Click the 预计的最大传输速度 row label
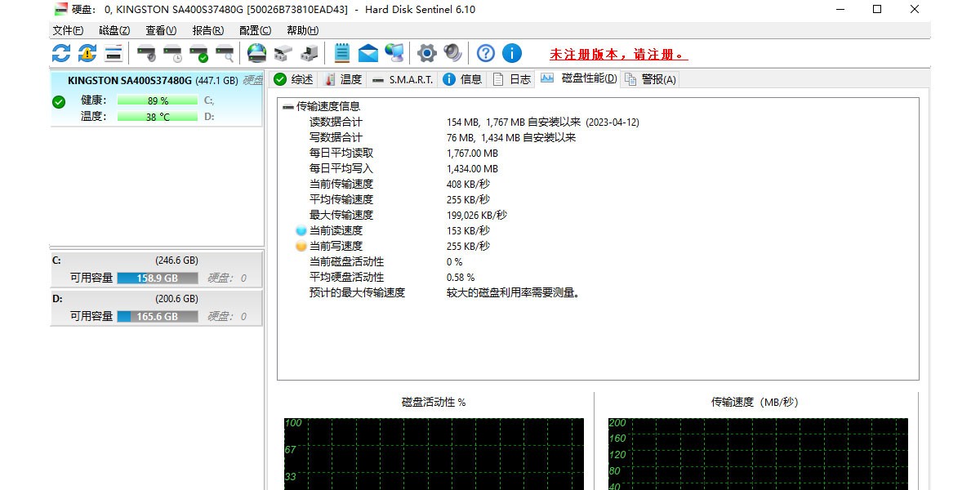Screen dimensions: 980x490 click(357, 292)
